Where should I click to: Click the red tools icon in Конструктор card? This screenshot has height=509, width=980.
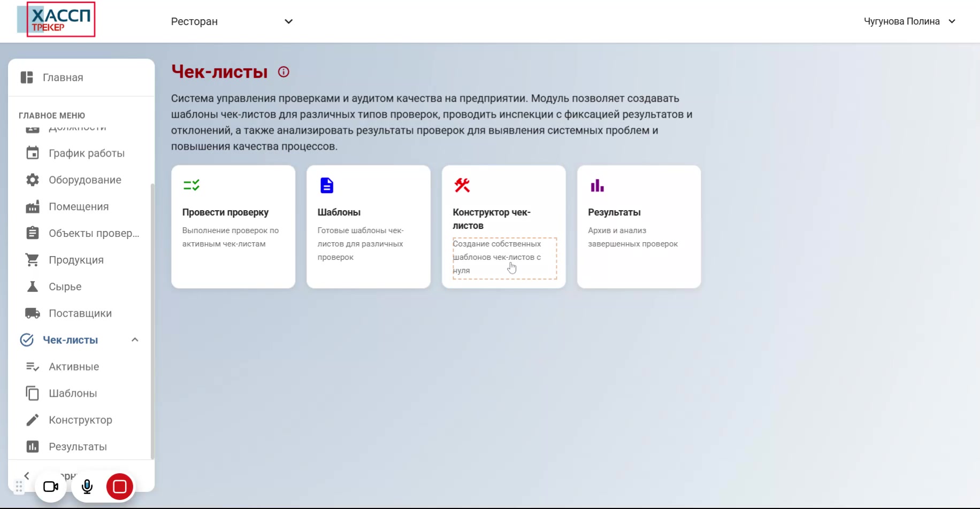pos(462,186)
